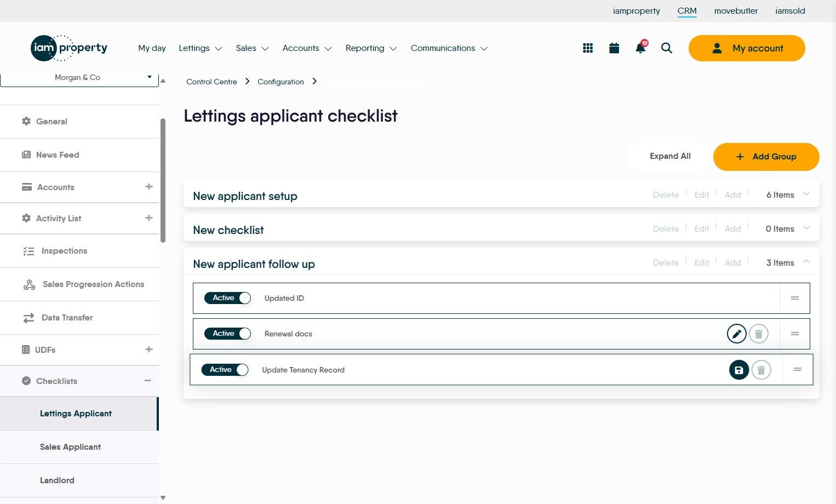This screenshot has width=836, height=504.
Task: Click the search magnifier icon
Action: point(667,48)
